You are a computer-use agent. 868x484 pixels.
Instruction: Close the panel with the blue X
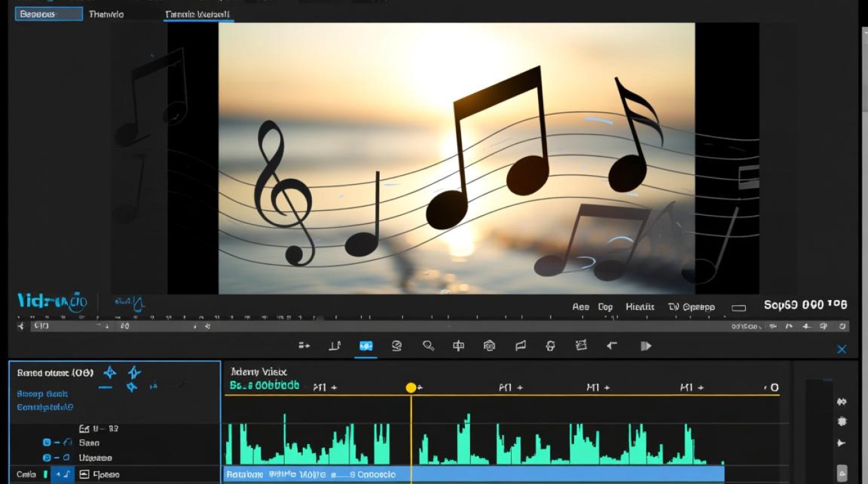coord(842,349)
